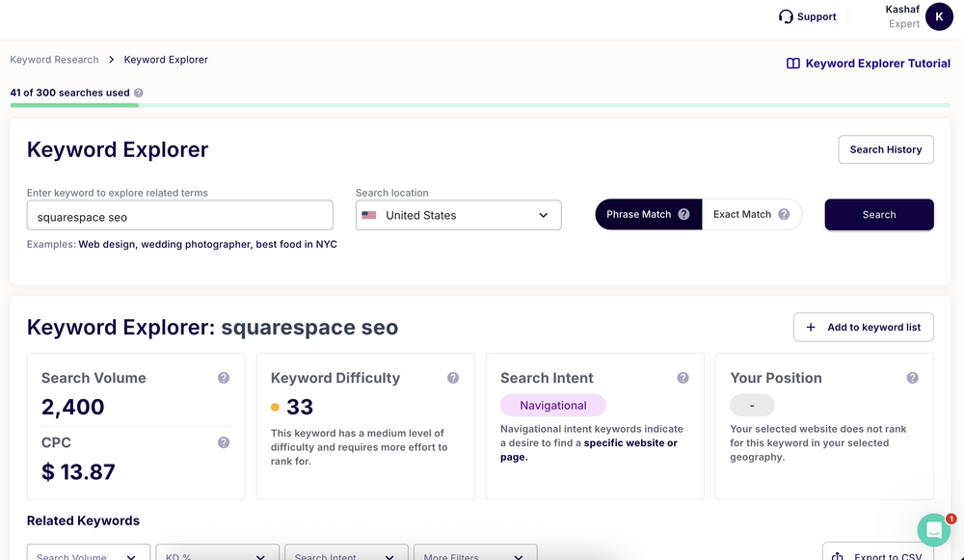Select Exact Match mode

pos(752,214)
